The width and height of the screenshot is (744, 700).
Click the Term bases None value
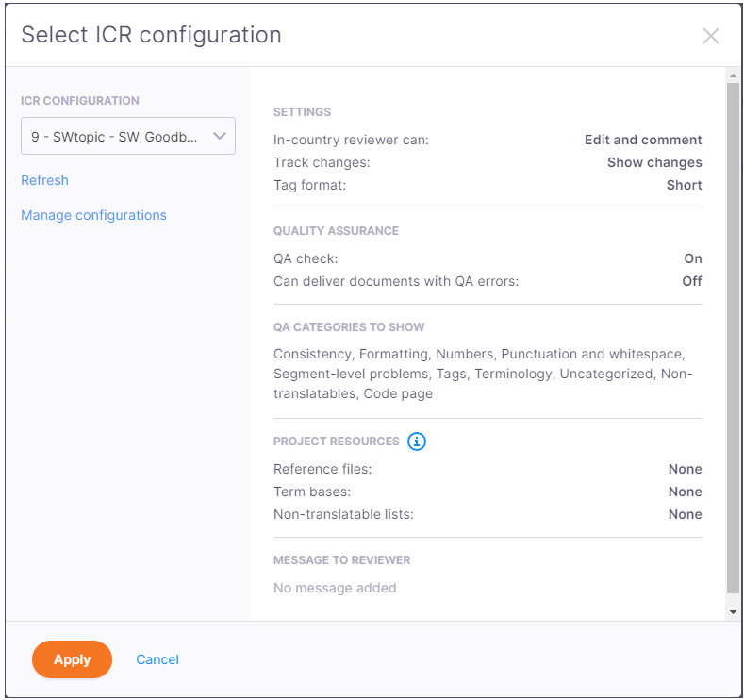click(685, 492)
